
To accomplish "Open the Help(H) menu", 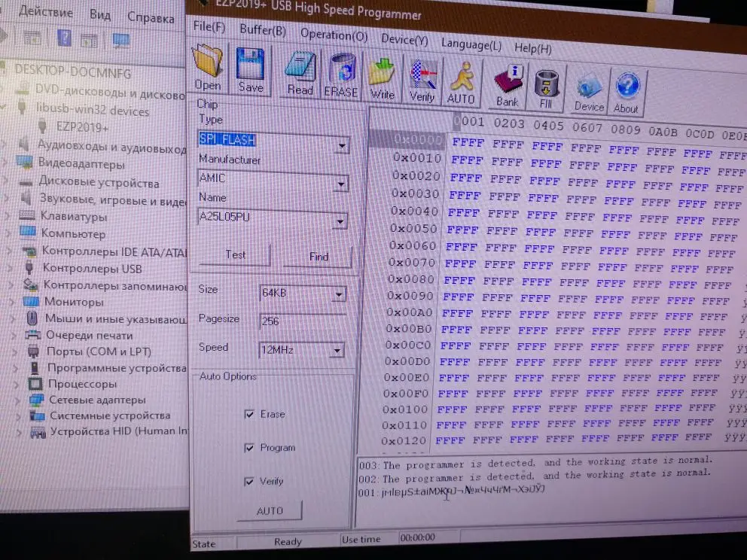I will [532, 48].
